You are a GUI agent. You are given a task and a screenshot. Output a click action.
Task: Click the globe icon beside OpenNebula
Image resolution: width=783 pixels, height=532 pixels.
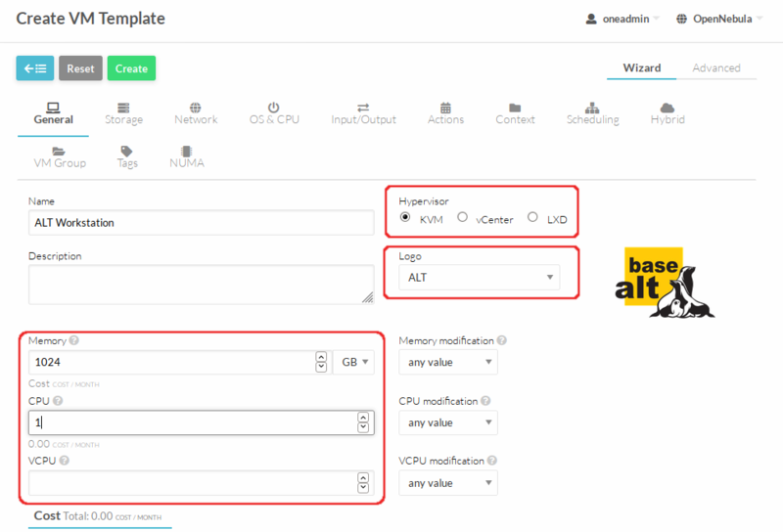[681, 19]
